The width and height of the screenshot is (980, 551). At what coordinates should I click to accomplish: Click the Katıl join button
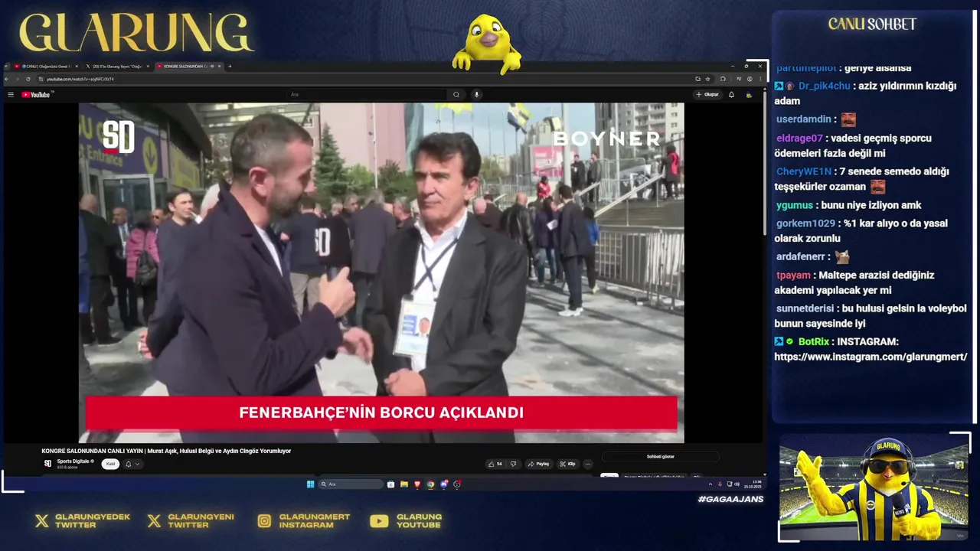[110, 464]
